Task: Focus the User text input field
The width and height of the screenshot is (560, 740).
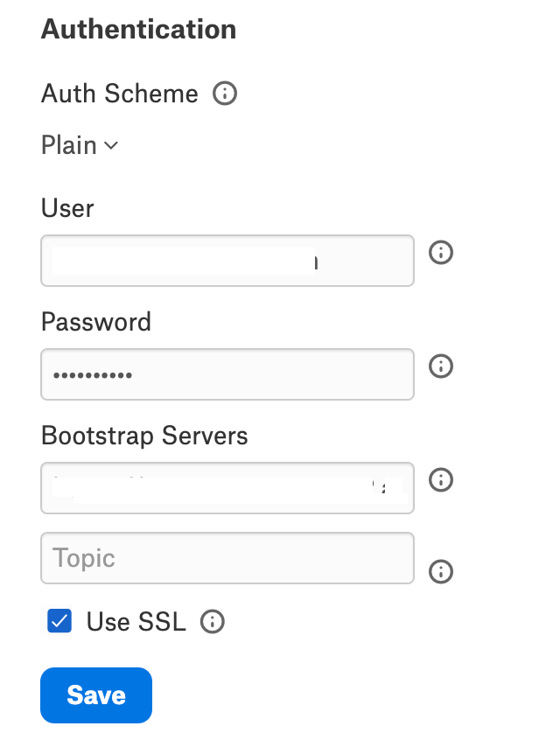Action: (x=227, y=261)
